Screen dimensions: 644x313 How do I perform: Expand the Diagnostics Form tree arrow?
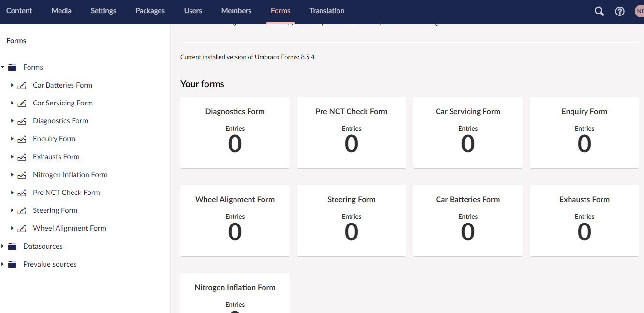12,121
